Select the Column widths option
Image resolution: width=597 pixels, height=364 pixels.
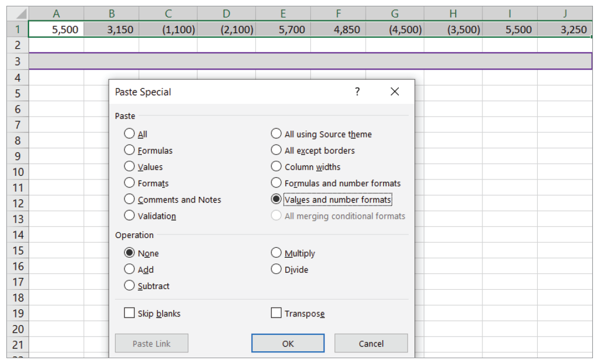(277, 167)
